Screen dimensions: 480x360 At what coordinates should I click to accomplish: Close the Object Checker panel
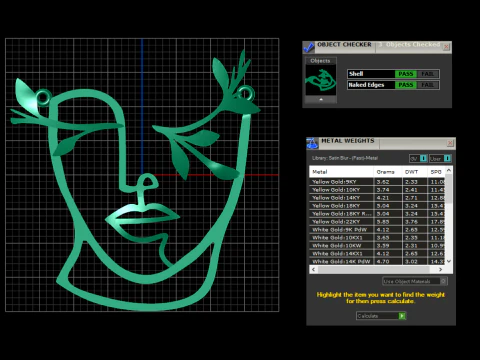tap(446, 47)
